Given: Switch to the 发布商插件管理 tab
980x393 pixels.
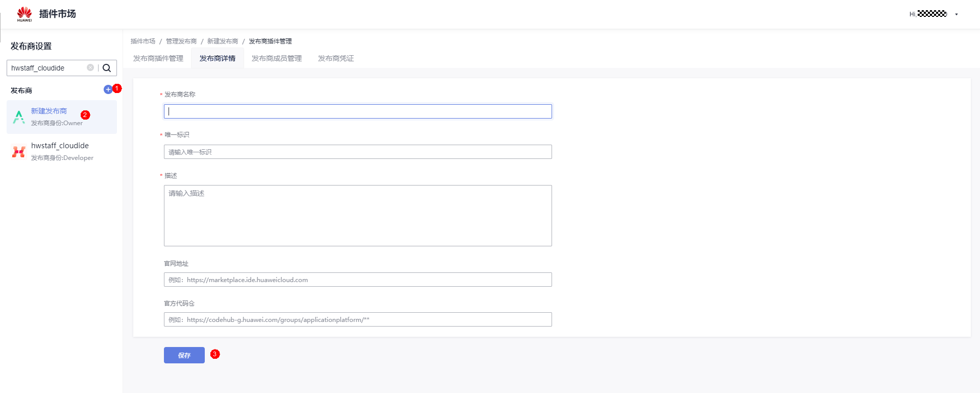Looking at the screenshot, I should [x=158, y=58].
